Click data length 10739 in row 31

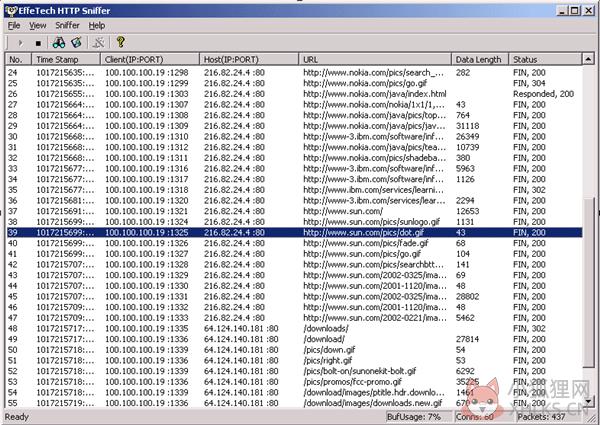[x=467, y=148]
